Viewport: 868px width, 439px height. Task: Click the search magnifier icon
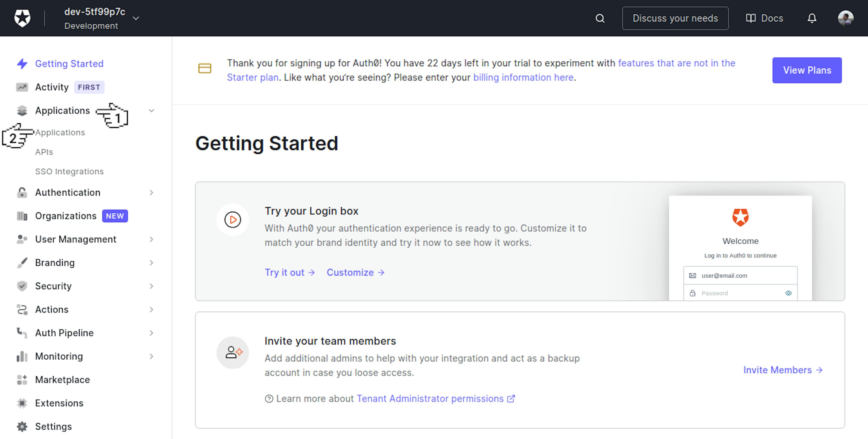pyautogui.click(x=602, y=18)
